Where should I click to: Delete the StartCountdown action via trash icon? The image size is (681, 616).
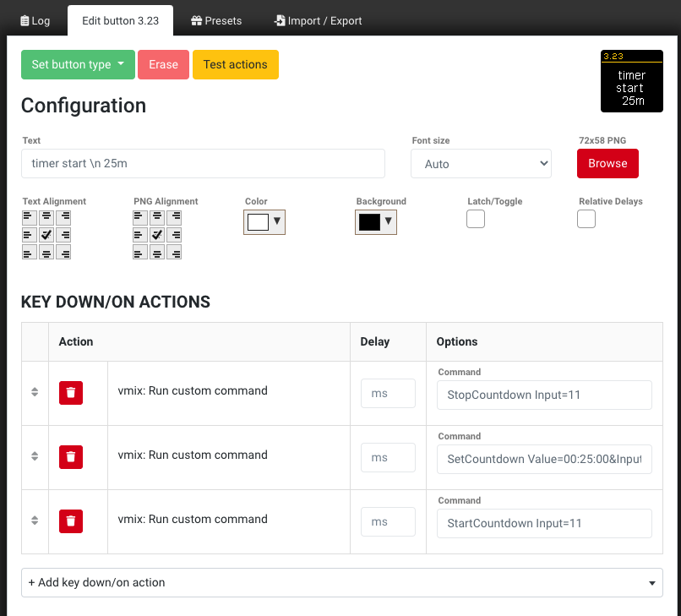coord(71,521)
